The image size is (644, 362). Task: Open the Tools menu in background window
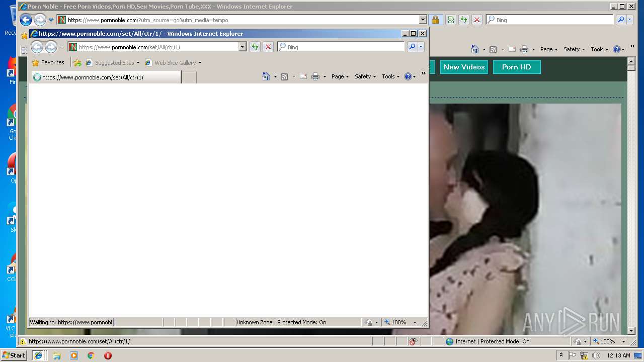(600, 49)
